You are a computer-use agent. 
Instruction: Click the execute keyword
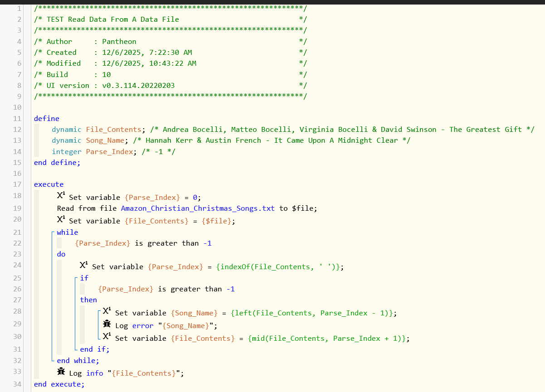49,184
